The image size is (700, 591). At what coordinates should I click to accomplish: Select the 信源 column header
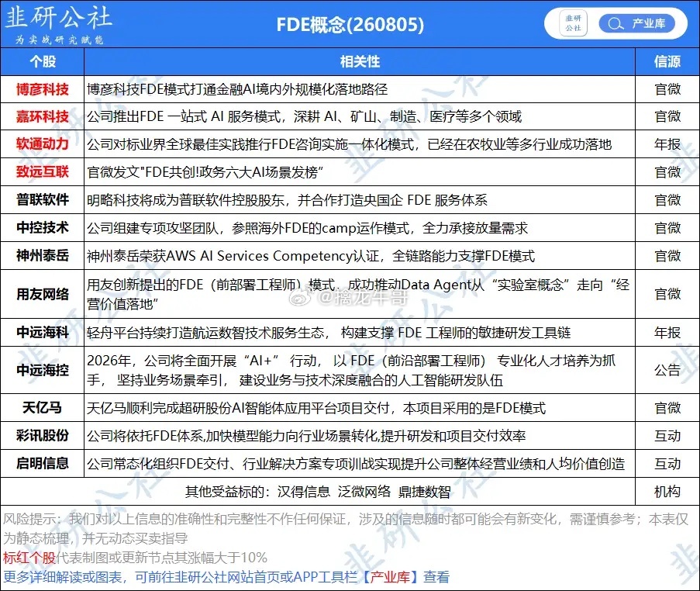pos(667,61)
